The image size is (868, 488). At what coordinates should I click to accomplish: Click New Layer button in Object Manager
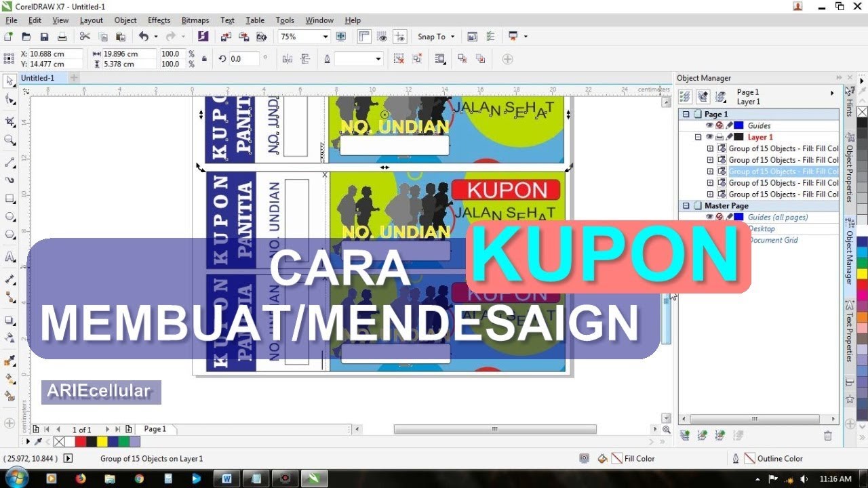686,435
